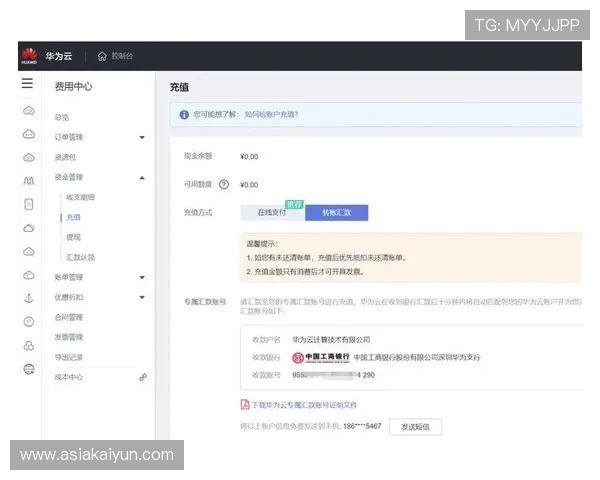Image resolution: width=600 pixels, height=480 pixels.
Task: Click the home icon beside 控制台
Action: click(102, 56)
